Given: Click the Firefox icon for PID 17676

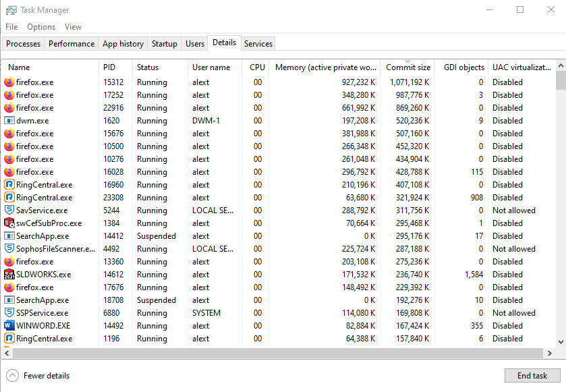Looking at the screenshot, I should point(9,287).
